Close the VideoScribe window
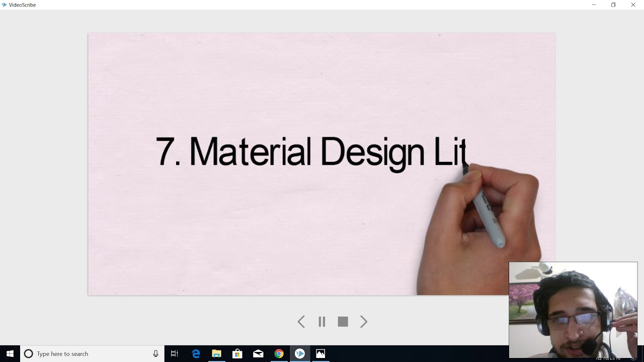644x362 pixels. [633, 5]
